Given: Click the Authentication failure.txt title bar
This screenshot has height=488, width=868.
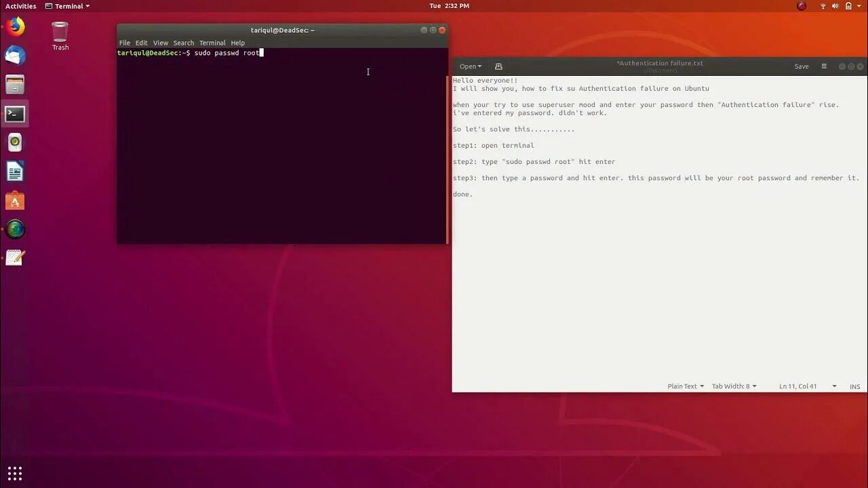Looking at the screenshot, I should 660,63.
